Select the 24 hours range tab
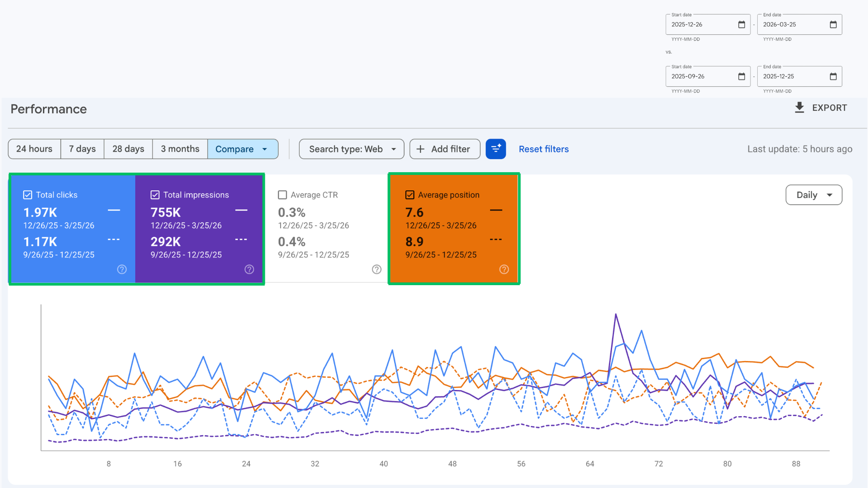 click(x=34, y=149)
